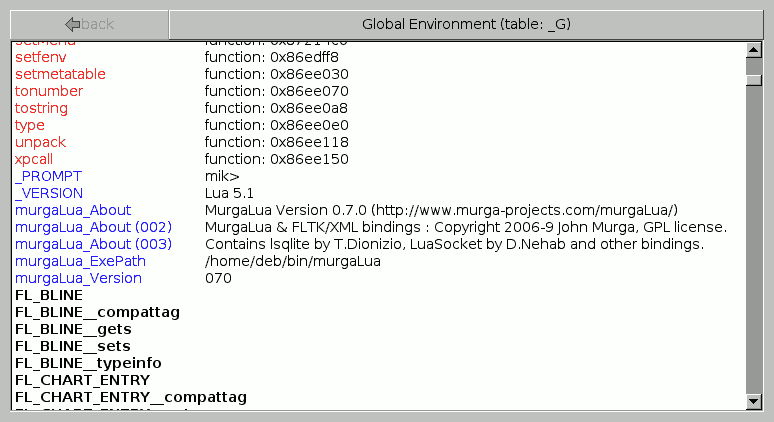Screen dimensions: 774x422
Task: Select the unpack function row
Action: point(40,142)
